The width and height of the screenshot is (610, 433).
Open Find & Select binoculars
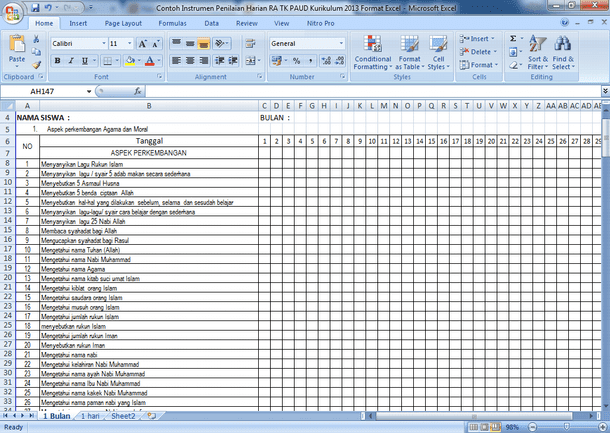(563, 53)
